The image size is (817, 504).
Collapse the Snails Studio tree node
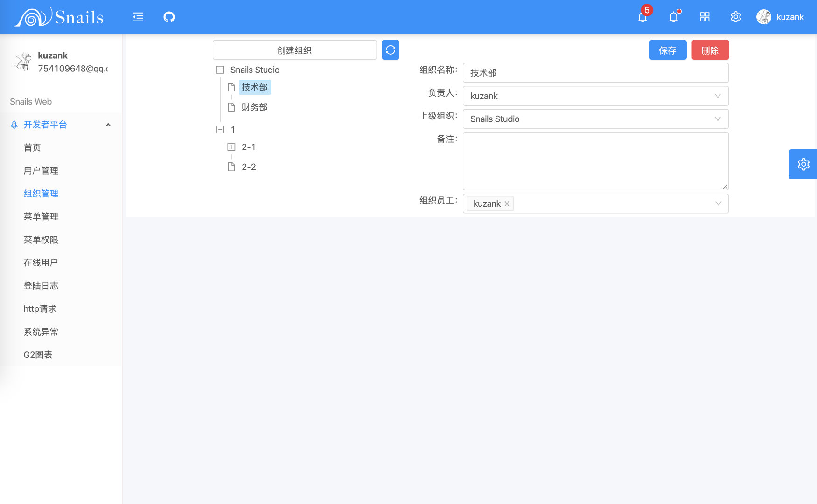(220, 70)
